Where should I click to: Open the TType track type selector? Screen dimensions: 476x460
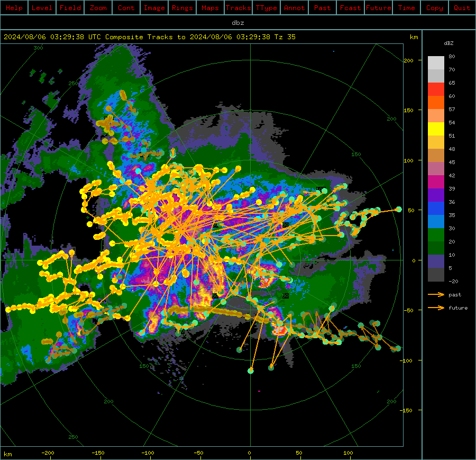pos(267,8)
